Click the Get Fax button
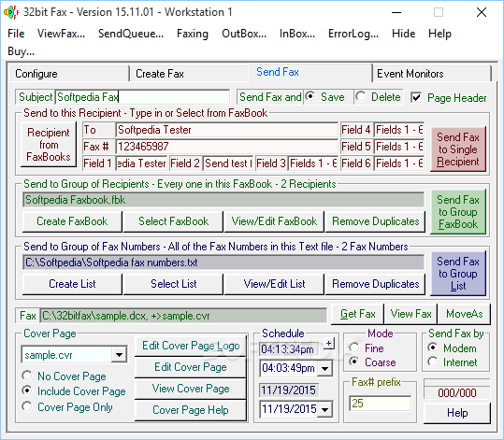 click(358, 314)
